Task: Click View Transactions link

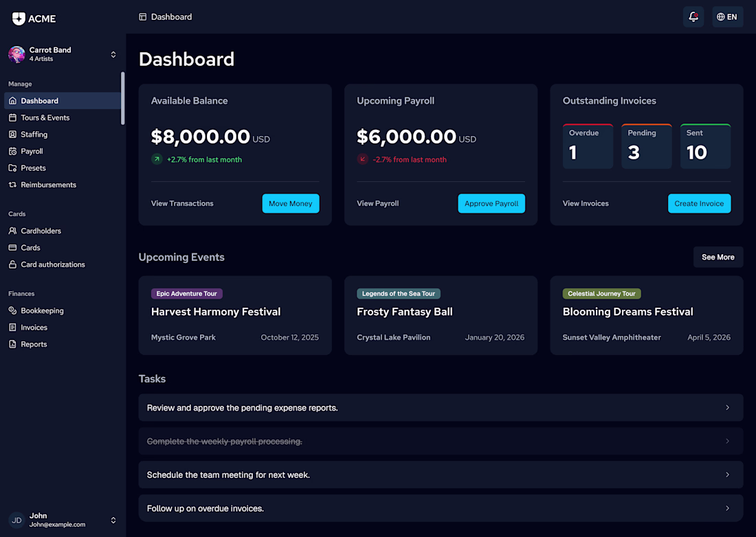Action: coord(182,203)
